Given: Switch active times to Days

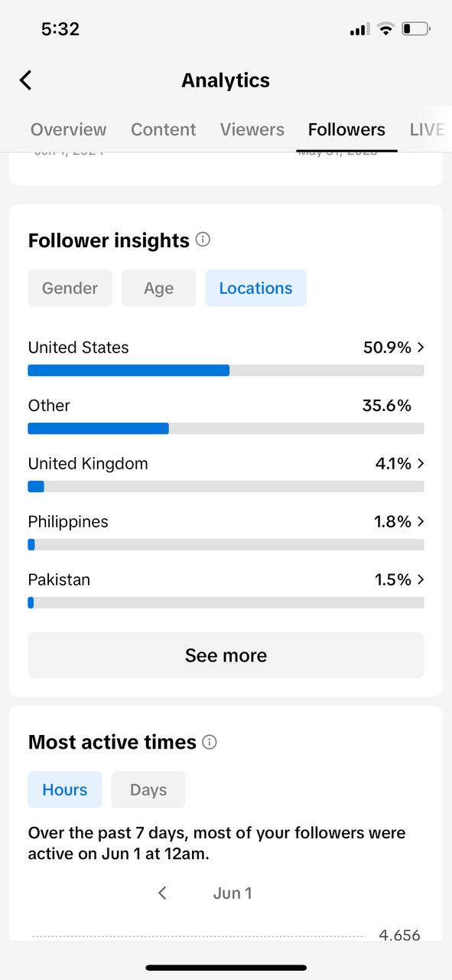Looking at the screenshot, I should (x=148, y=789).
